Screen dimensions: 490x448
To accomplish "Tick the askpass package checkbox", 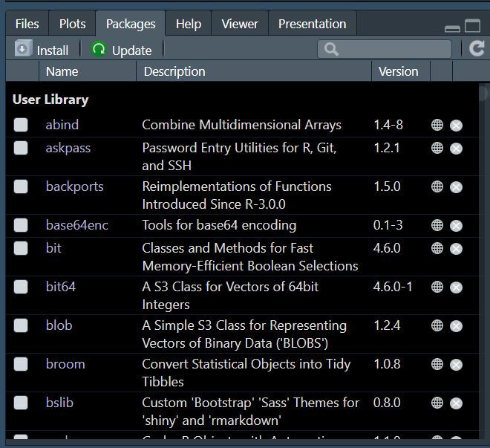I will (x=21, y=148).
